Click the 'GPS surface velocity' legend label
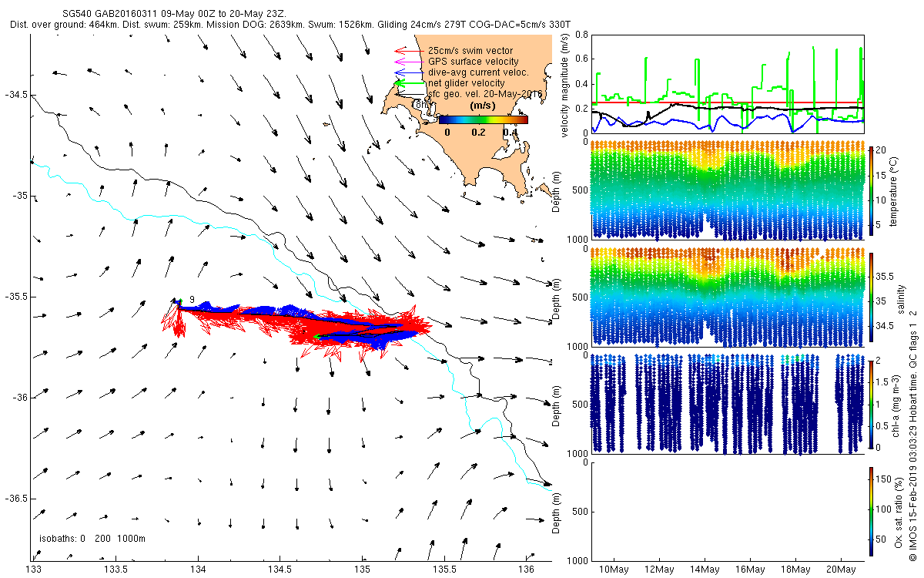This screenshot has width=924, height=578. tap(474, 62)
